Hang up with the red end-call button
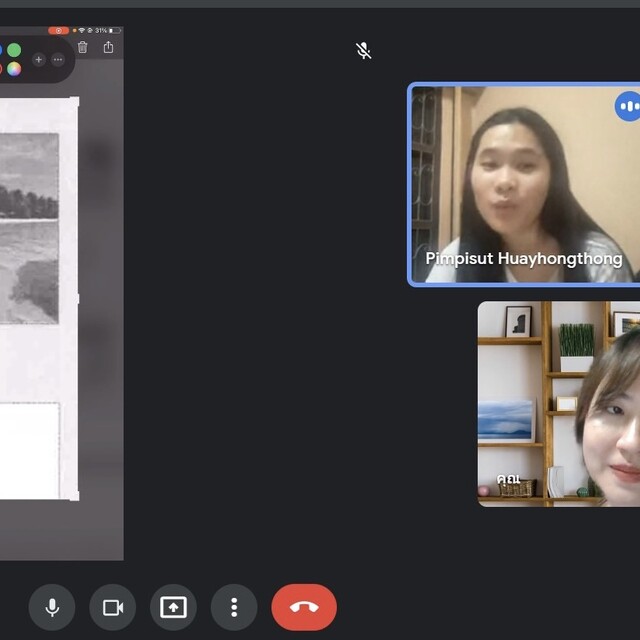640x640 pixels. coord(304,607)
